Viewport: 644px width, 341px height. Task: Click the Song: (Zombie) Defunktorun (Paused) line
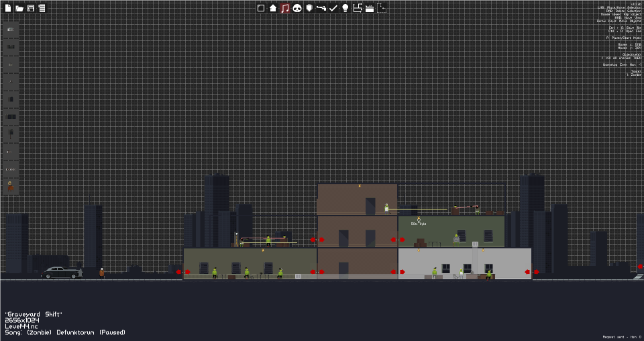click(x=65, y=332)
